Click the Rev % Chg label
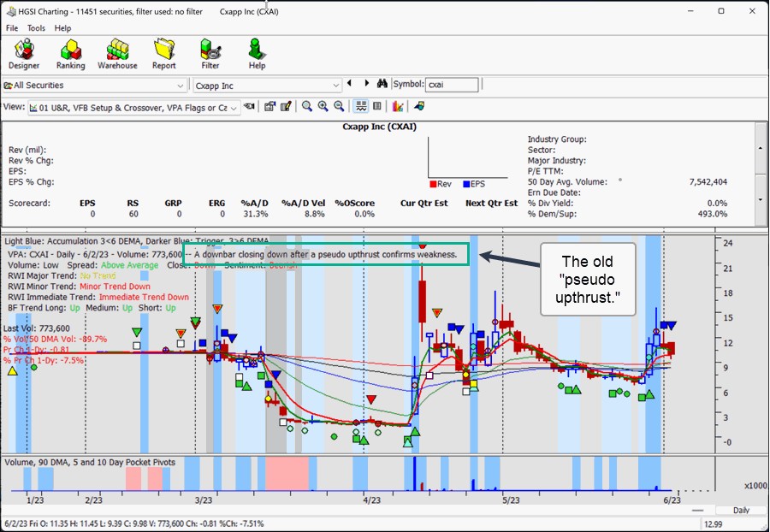The image size is (770, 532). (x=31, y=161)
